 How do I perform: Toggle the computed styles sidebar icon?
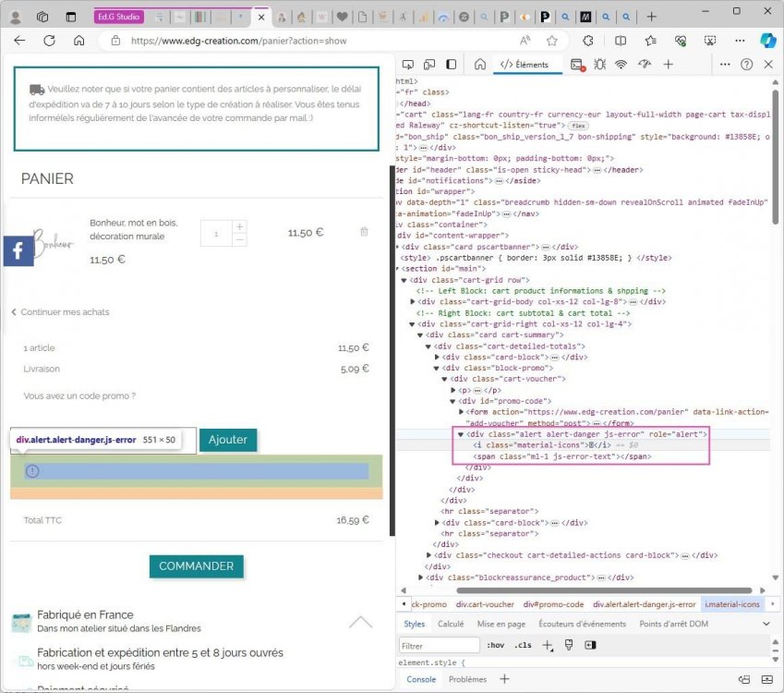tap(590, 645)
